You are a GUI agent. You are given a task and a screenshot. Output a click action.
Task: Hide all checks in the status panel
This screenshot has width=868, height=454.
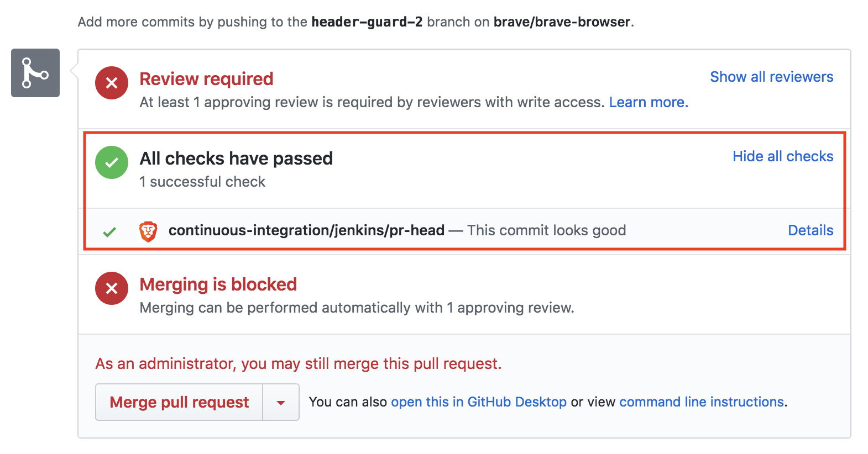[x=782, y=156]
